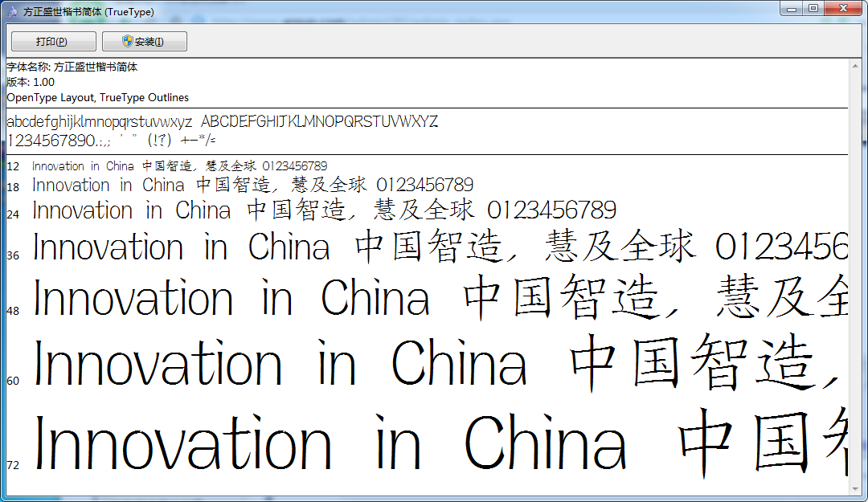Click the font viewer icon in title bar
Image resolution: width=868 pixels, height=502 pixels.
(12, 11)
